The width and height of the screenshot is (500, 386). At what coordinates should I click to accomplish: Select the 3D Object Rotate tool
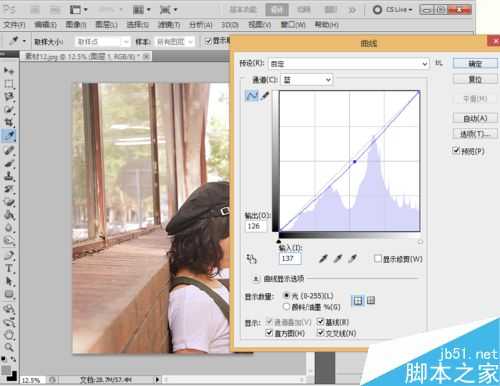pyautogui.click(x=9, y=309)
